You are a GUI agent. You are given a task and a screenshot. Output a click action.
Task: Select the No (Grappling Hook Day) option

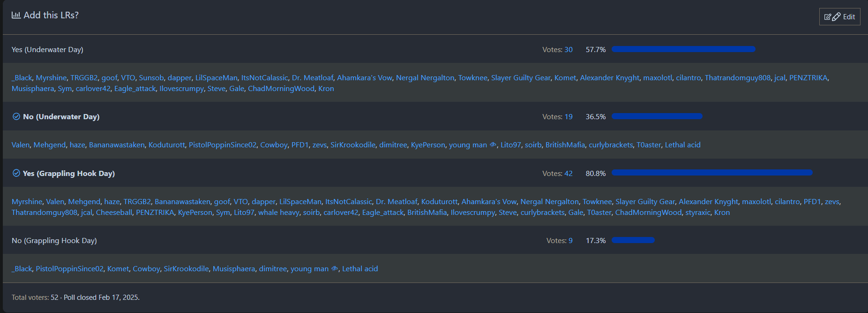54,241
